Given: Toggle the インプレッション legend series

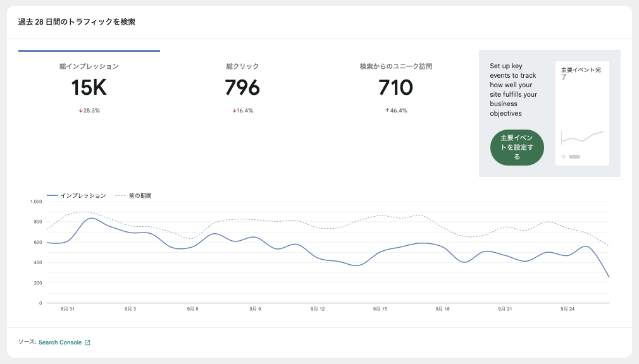Looking at the screenshot, I should [77, 196].
